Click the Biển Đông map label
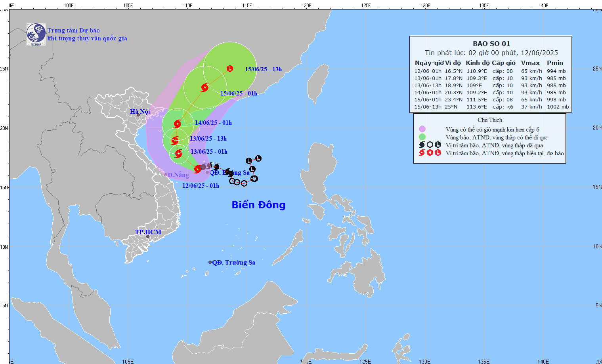 [x=258, y=205]
